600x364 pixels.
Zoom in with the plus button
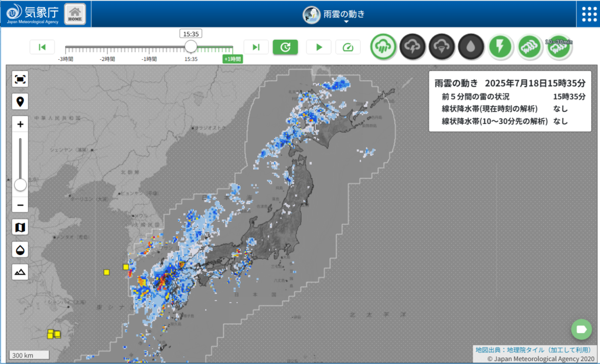20,125
